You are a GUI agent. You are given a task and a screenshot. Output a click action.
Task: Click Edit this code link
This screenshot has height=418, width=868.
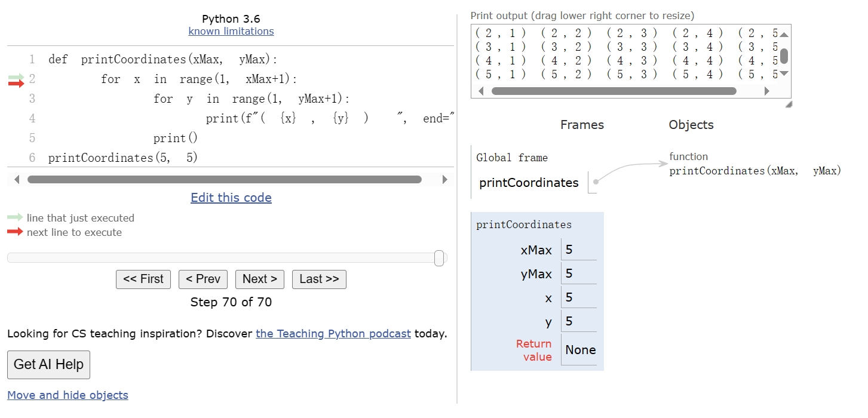[231, 198]
